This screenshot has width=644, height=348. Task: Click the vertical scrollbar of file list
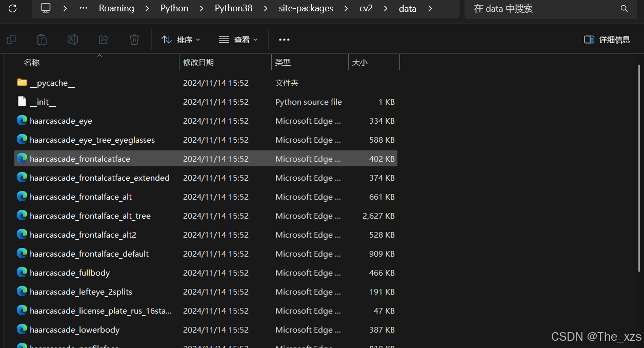pos(639,169)
